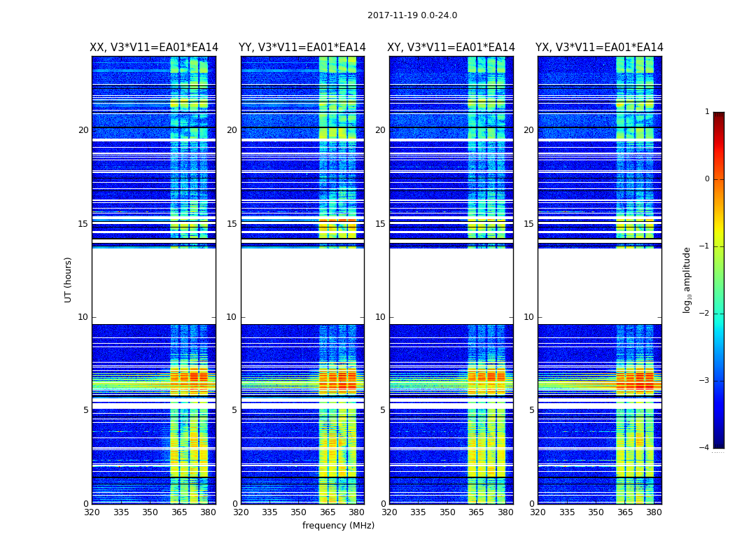
Task: Pick the cyan band at colorbar tick -2
Action: [718, 314]
